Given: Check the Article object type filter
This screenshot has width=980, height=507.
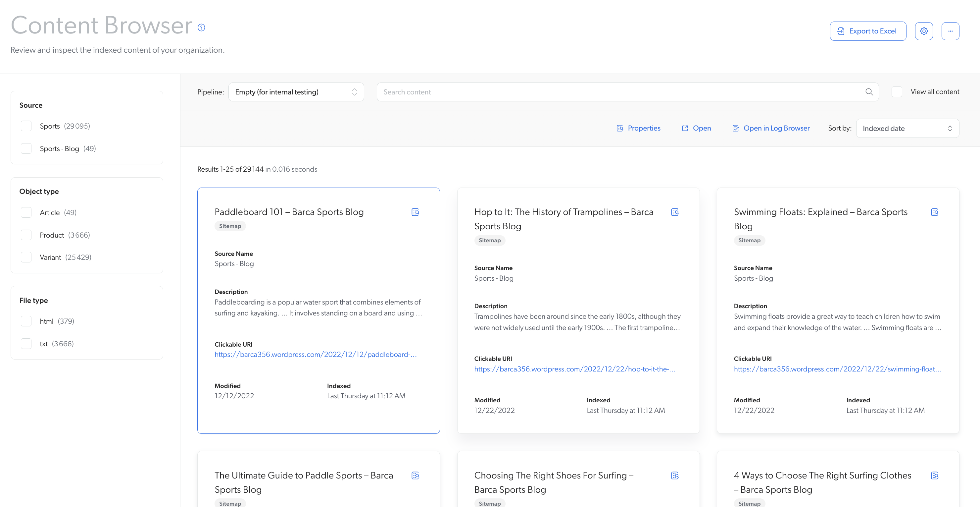Looking at the screenshot, I should click(26, 212).
